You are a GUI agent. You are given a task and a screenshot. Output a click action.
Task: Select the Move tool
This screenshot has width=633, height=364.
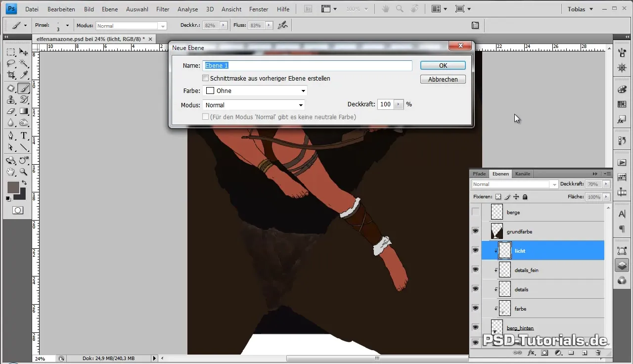pos(23,52)
